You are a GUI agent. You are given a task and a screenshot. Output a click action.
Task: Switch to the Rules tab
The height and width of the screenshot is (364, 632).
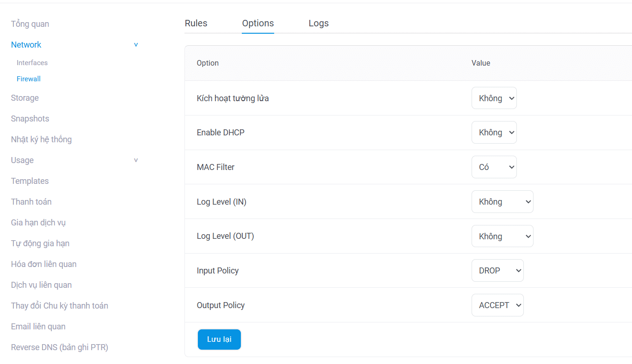(x=196, y=23)
